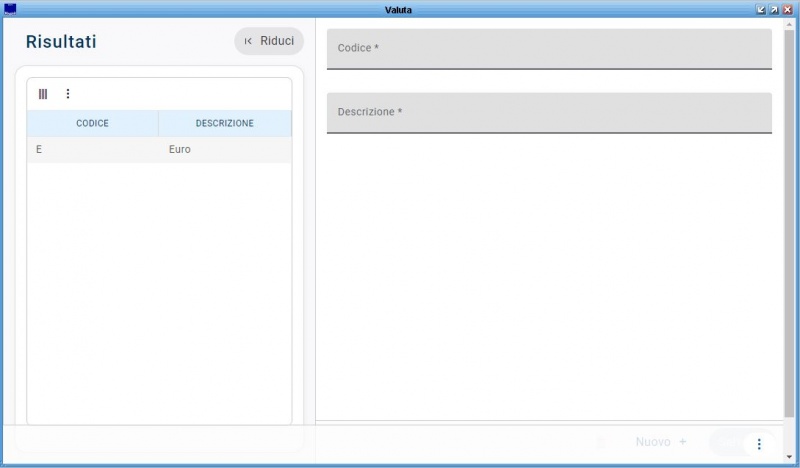Click the vertical scrollbar of the form panel
Screen dimensions: 800x468
[x=789, y=224]
